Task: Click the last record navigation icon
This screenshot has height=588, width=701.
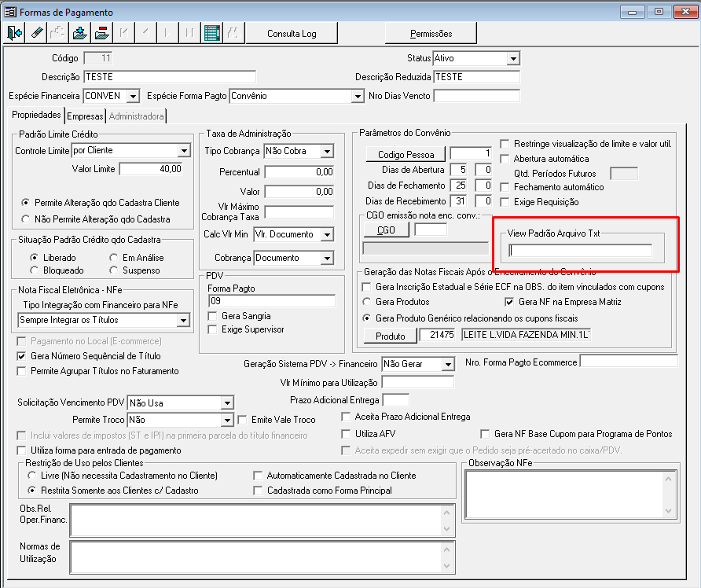Action: pos(189,33)
